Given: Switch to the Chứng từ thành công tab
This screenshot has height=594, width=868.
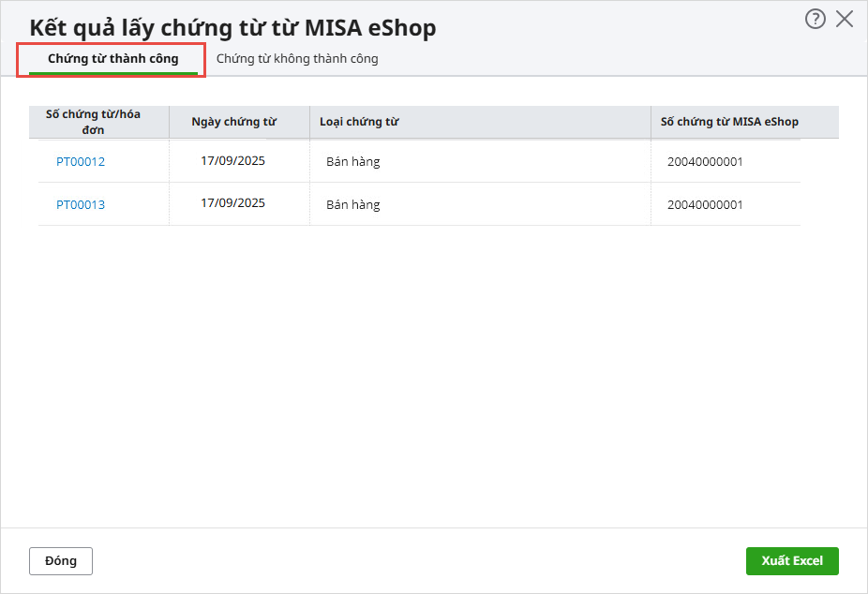Looking at the screenshot, I should coord(112,59).
